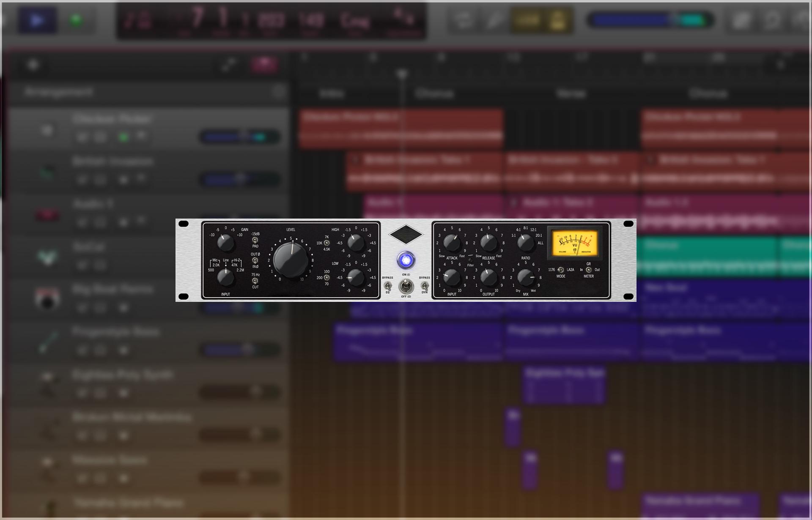Toggle the OUT/IN phase invert switch

255,261
